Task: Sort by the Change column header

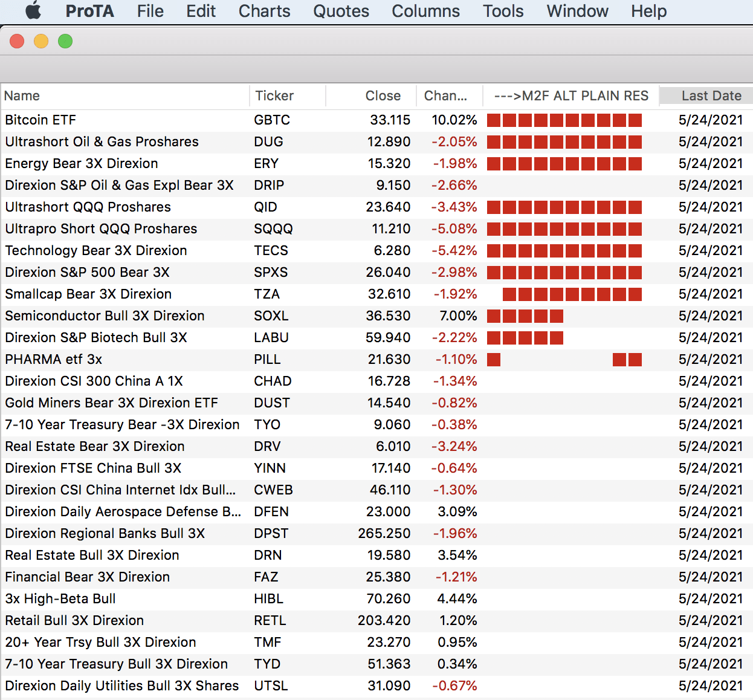Action: (x=450, y=96)
